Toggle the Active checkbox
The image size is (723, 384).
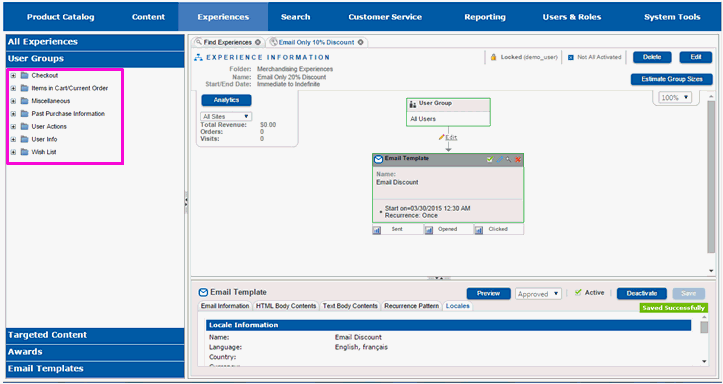(x=578, y=292)
